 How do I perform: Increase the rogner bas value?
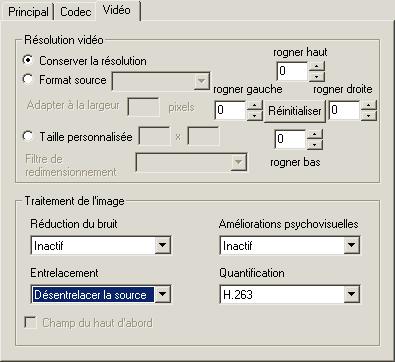click(314, 134)
